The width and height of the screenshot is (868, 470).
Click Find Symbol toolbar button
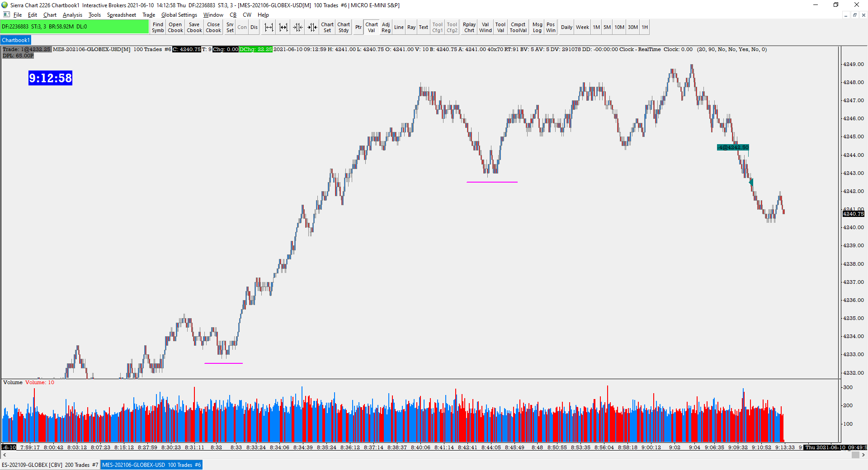[158, 27]
